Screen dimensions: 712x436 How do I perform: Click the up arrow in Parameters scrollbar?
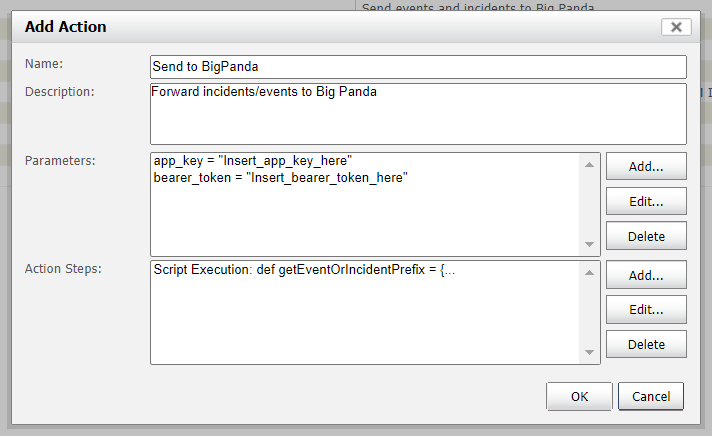click(x=589, y=164)
